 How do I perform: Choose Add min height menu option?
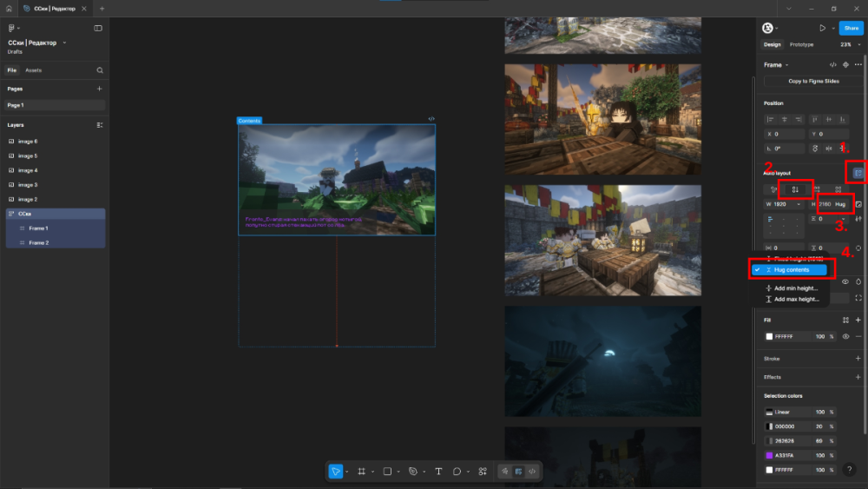click(x=796, y=288)
